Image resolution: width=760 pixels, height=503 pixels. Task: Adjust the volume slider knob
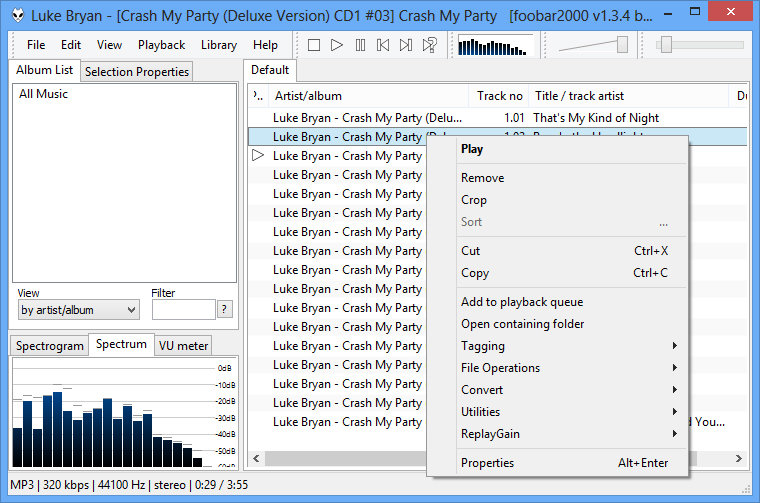(622, 45)
